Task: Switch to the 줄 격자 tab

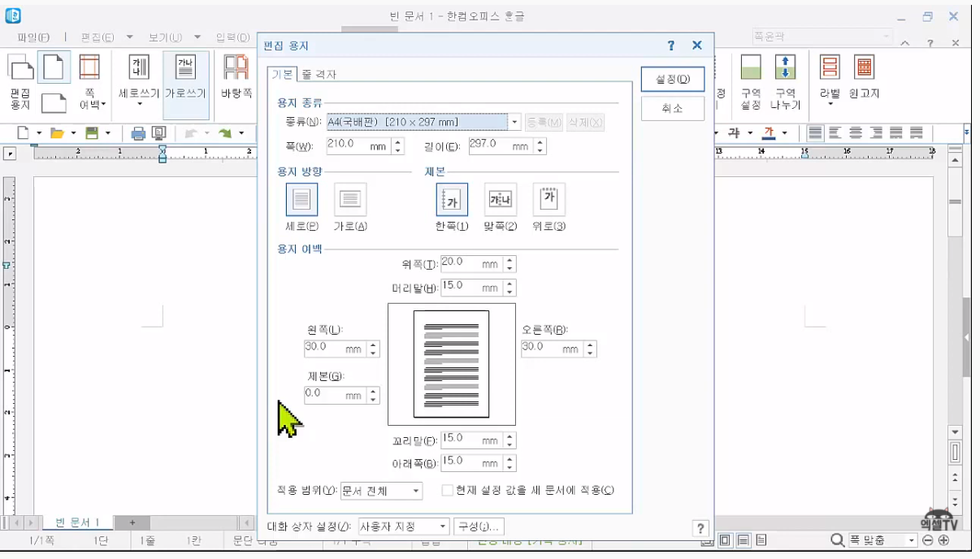Action: [319, 74]
